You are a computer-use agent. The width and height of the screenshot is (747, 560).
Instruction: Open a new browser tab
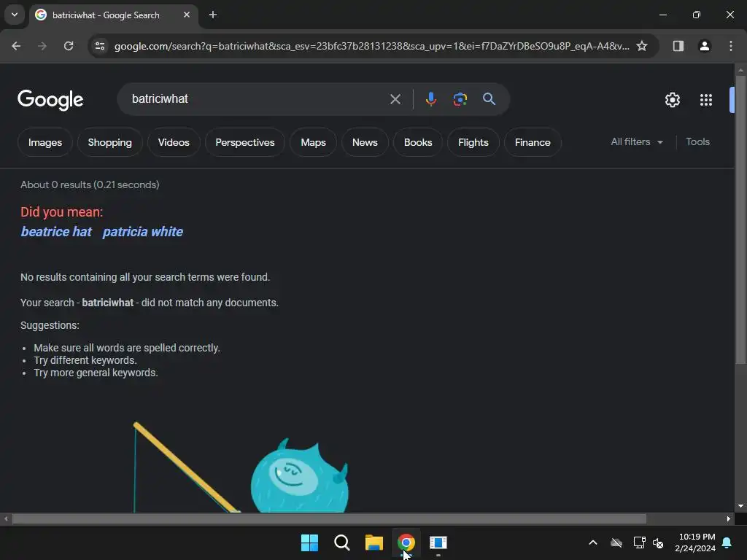pos(213,15)
